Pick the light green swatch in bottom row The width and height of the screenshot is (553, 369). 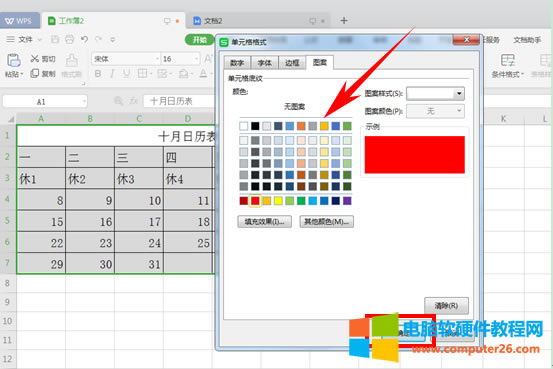point(290,201)
